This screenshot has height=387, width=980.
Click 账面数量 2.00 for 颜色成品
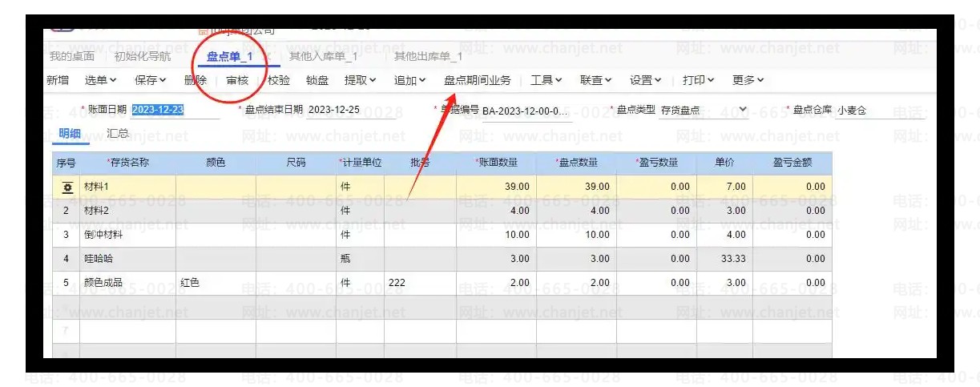496,283
